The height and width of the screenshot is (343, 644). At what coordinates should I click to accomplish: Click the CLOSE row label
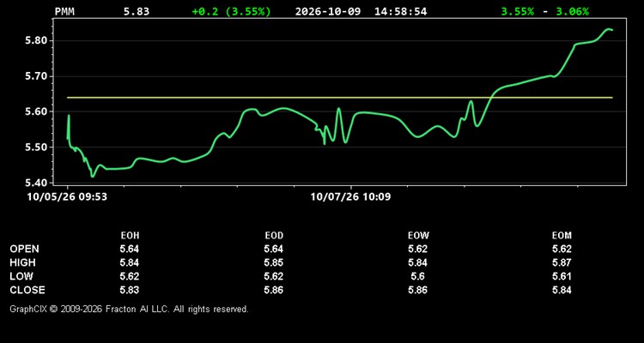27,290
